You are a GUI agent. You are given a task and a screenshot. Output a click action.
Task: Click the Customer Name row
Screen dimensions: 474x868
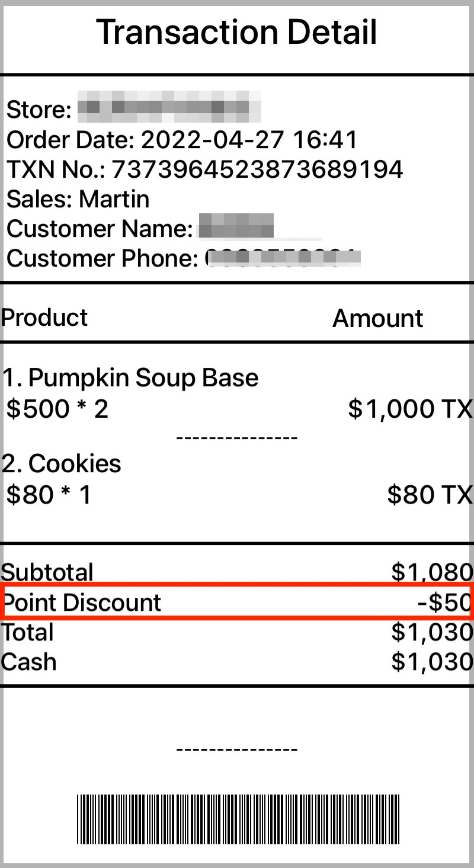point(140,228)
